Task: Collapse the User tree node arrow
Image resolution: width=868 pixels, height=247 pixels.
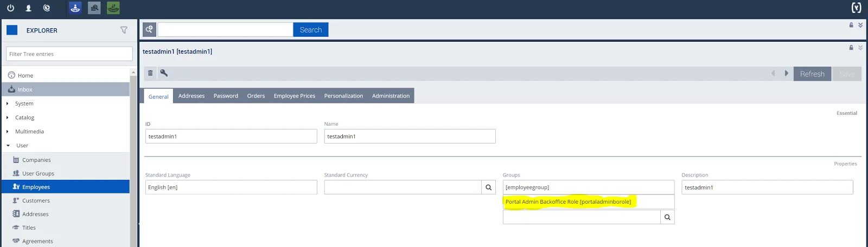Action: click(8, 146)
